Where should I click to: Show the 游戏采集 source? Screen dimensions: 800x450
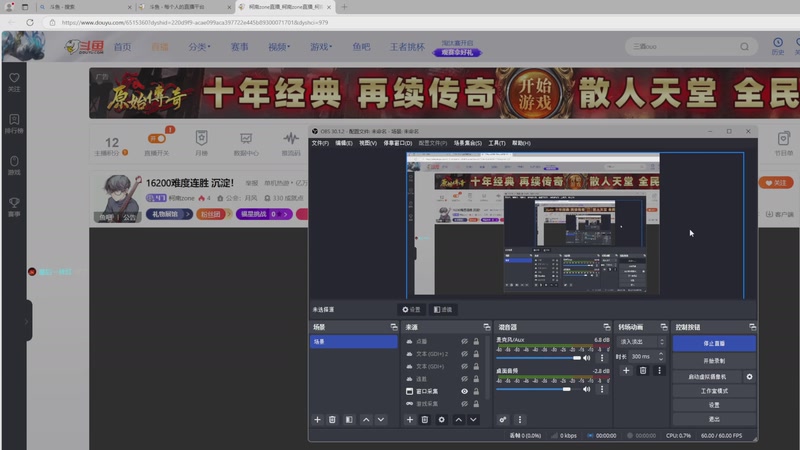464,404
